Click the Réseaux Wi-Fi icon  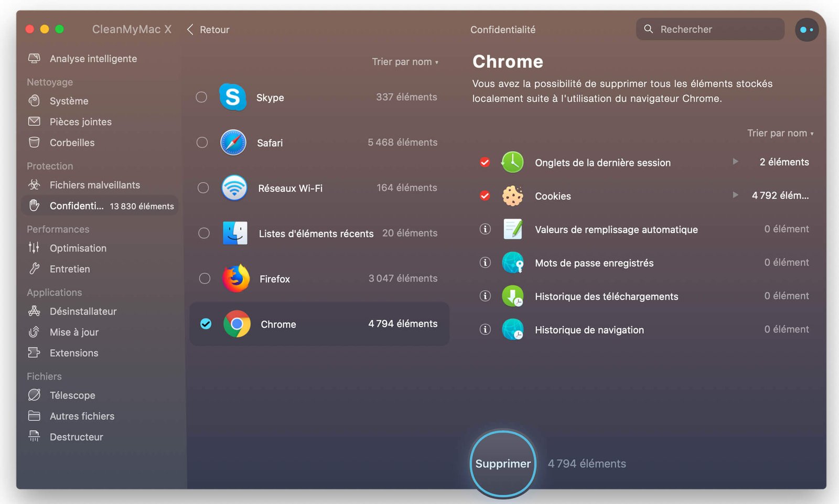[x=234, y=188]
